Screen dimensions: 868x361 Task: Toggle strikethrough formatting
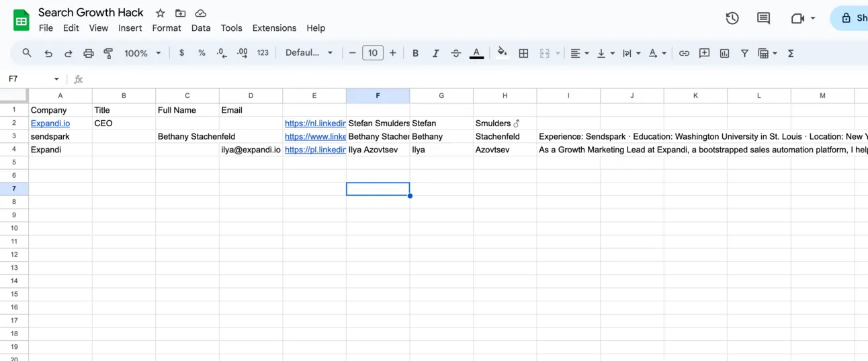455,53
